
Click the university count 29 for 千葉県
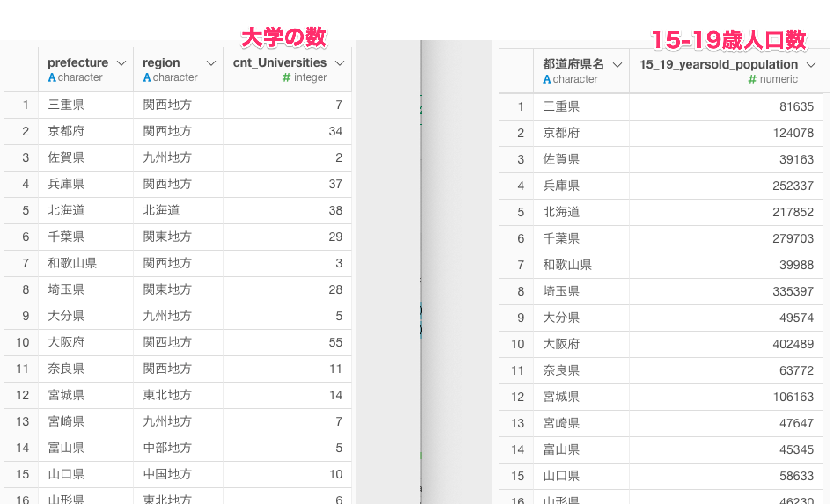click(287, 237)
